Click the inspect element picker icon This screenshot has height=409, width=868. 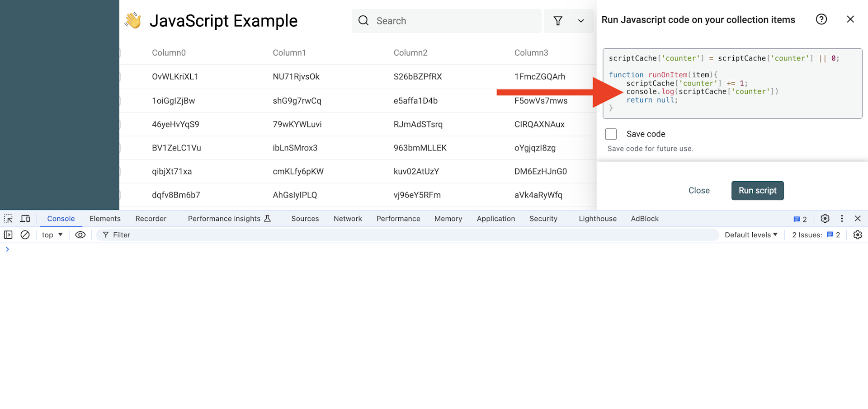pyautogui.click(x=8, y=219)
